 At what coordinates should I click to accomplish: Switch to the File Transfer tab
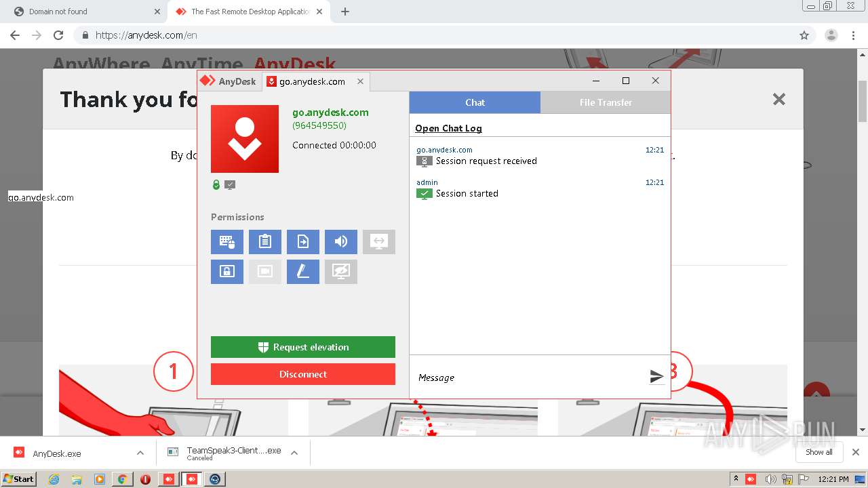pyautogui.click(x=606, y=102)
